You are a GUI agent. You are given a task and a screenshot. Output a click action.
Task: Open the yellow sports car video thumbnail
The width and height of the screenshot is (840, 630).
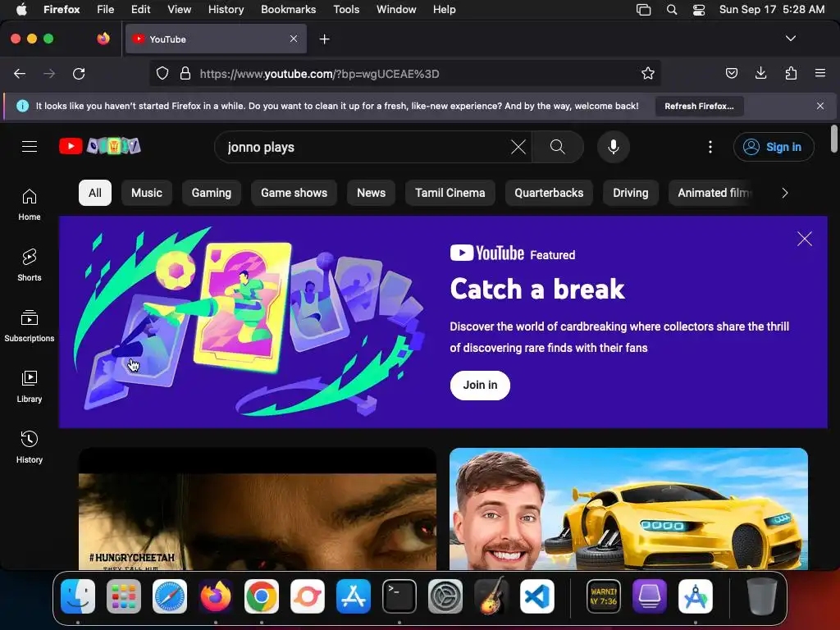[628, 509]
